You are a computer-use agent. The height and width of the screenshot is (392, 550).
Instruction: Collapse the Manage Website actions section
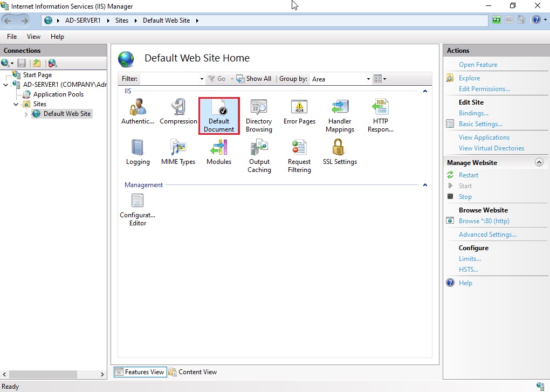click(539, 162)
